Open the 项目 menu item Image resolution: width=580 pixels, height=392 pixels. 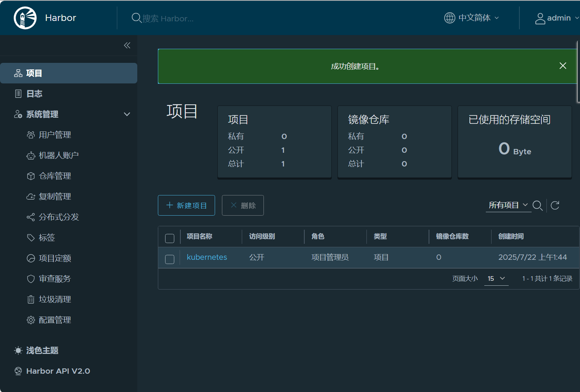coord(69,73)
